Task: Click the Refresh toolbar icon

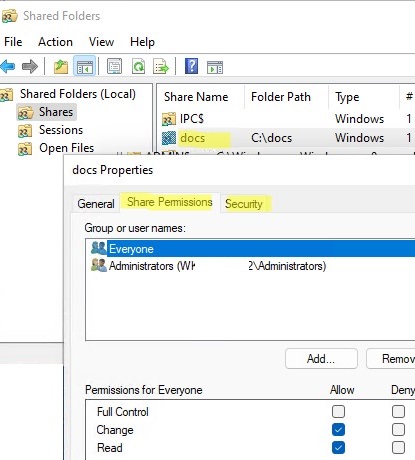Action: (x=138, y=67)
